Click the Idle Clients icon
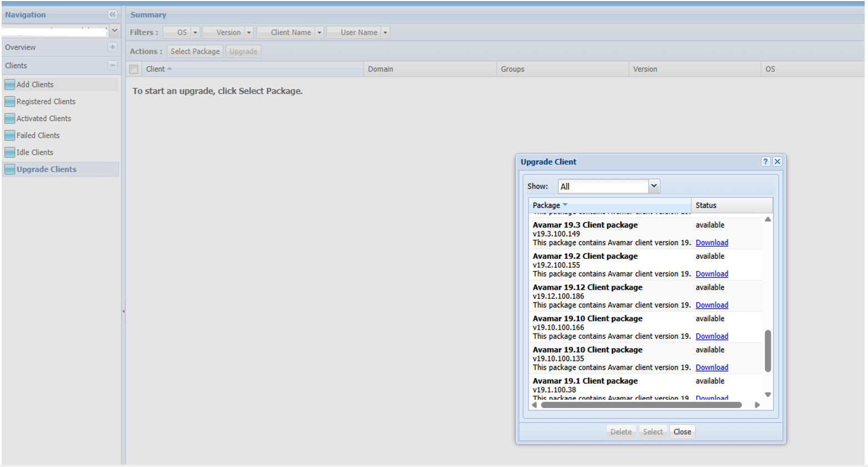 [9, 153]
